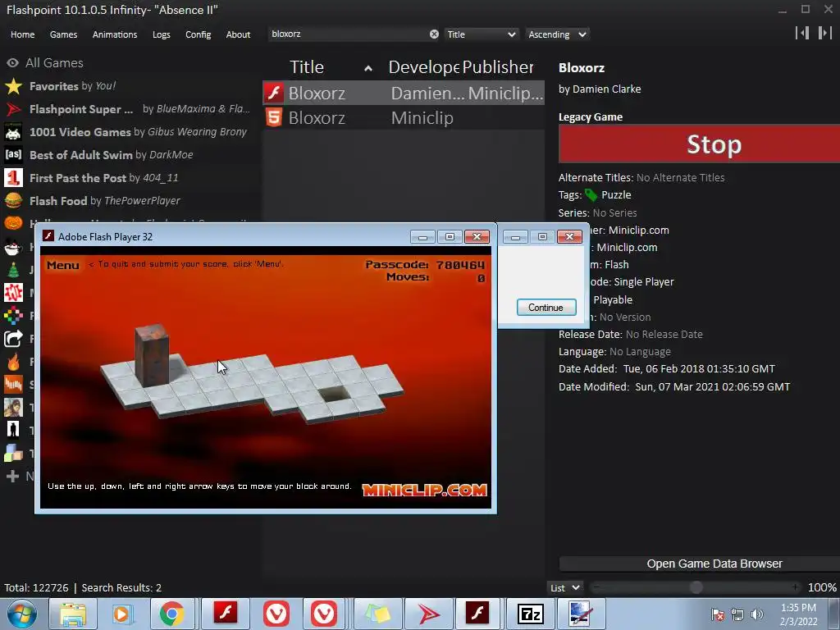Click the Menu button in the Bloxorz game
Screen dimensions: 840x630
pos(62,265)
